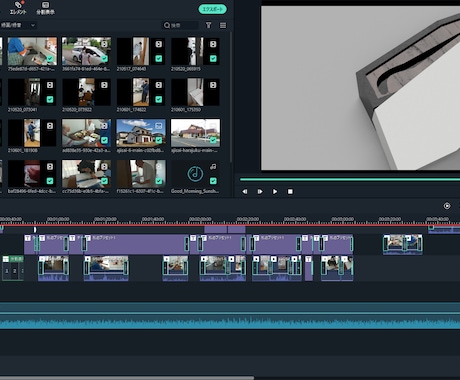Select the ad808e35 meal tray clip thumbnail
Image resolution: width=460 pixels, height=380 pixels.
86,133
